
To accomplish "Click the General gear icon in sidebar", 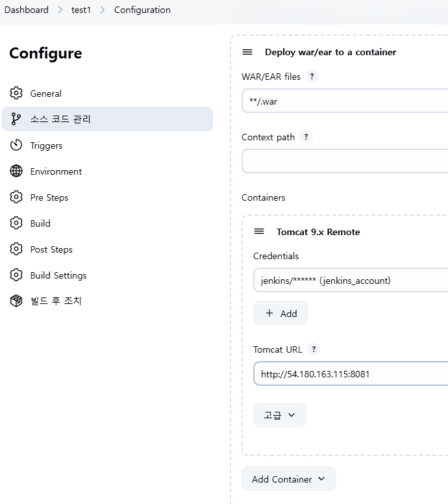I will pyautogui.click(x=16, y=94).
